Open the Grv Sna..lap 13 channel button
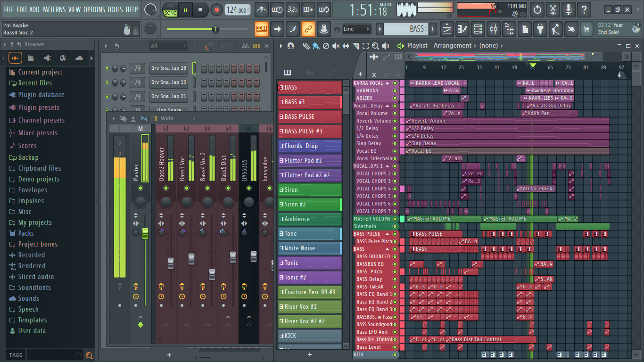Screen dimensions: 644x362 pos(168,82)
